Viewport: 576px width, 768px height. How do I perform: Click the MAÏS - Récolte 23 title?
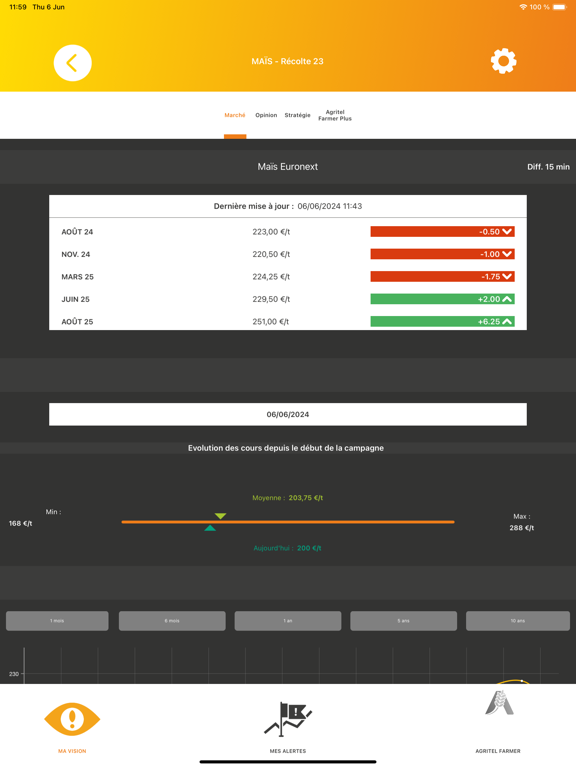(288, 61)
